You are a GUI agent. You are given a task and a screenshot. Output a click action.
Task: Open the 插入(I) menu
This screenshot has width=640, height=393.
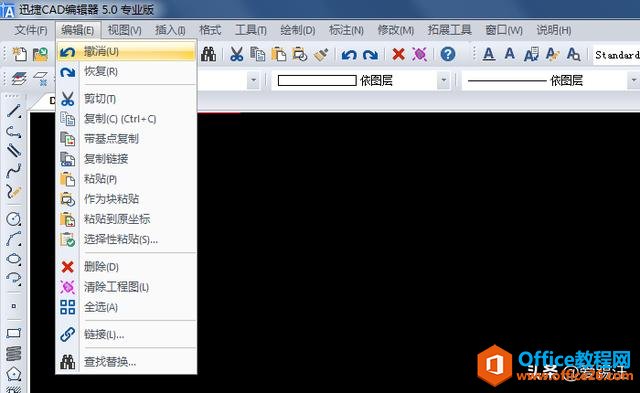point(170,30)
